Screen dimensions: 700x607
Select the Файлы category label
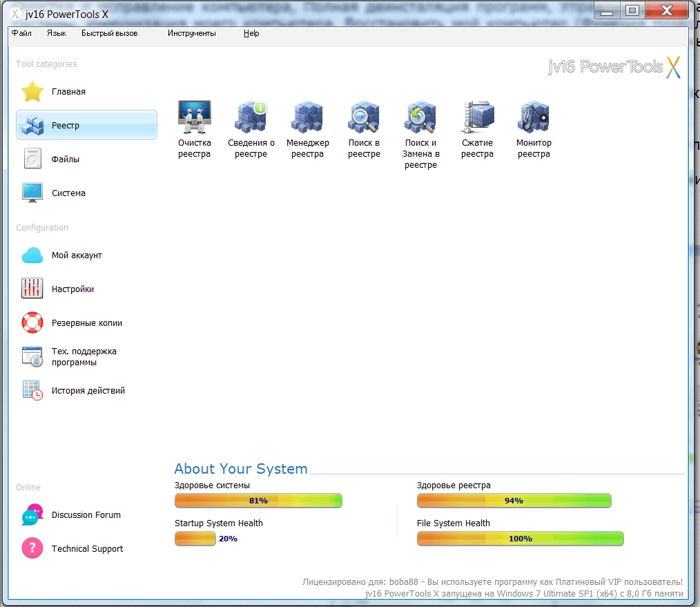pos(66,160)
